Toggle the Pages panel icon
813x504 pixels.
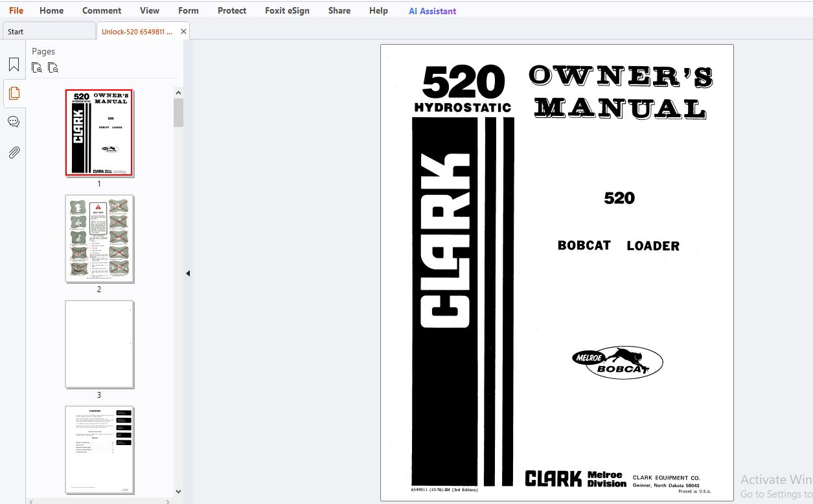click(x=14, y=93)
